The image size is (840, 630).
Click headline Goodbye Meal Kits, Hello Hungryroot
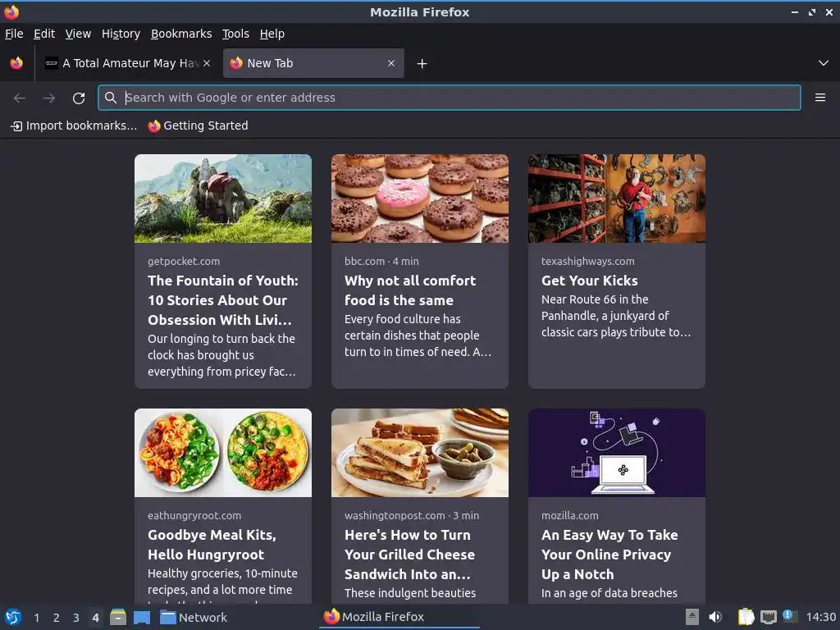(x=212, y=545)
